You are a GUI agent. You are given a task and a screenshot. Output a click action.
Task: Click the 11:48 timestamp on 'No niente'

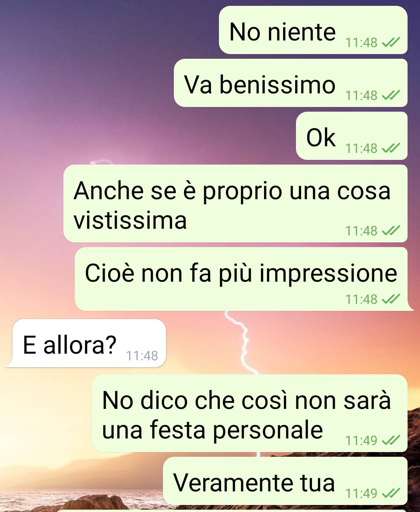tap(361, 42)
